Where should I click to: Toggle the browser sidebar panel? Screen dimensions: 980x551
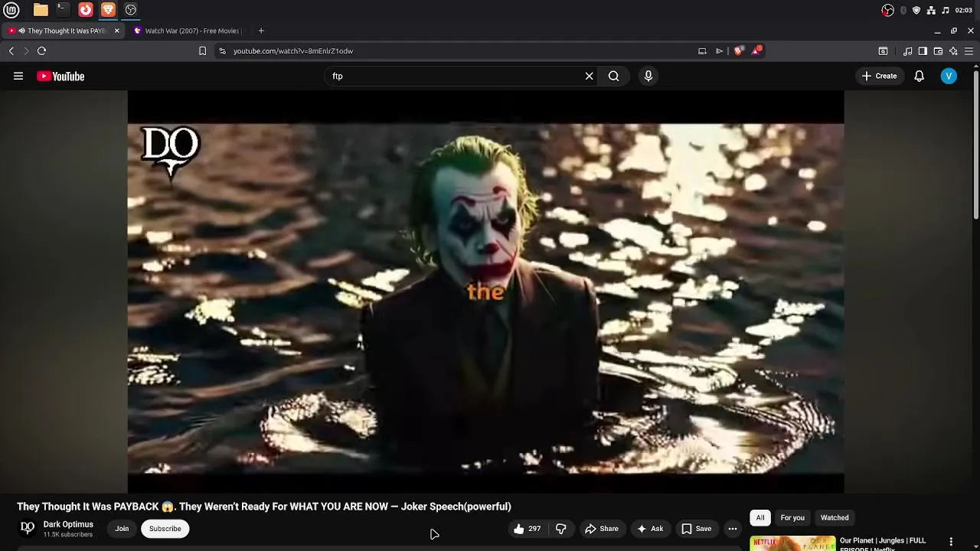click(923, 51)
